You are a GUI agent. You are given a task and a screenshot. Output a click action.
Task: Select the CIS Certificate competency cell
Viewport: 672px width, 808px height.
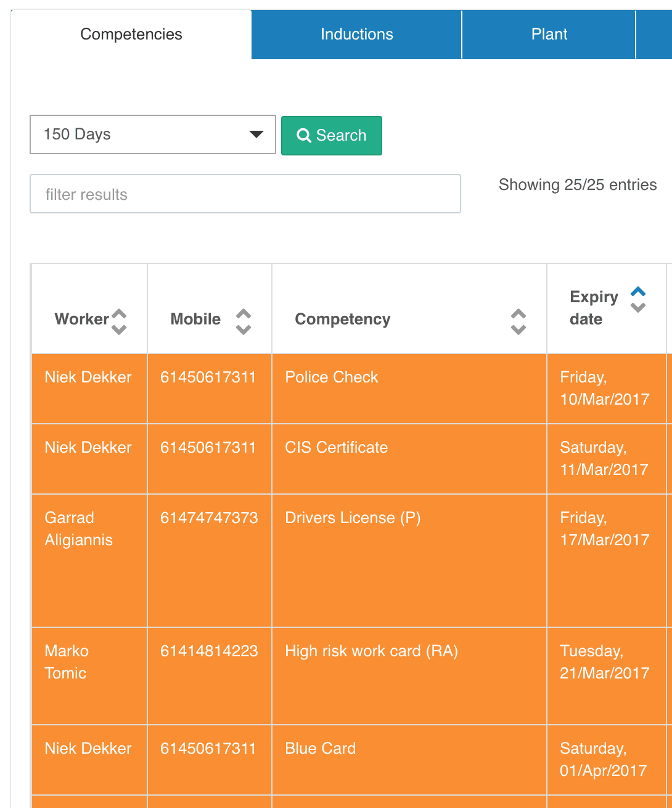click(409, 459)
